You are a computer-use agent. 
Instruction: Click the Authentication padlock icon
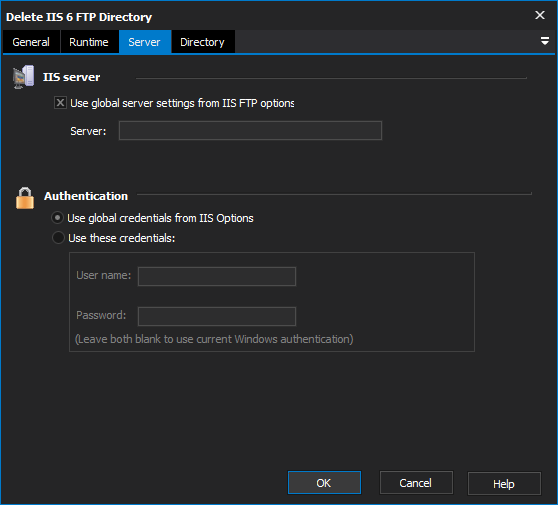point(25,198)
